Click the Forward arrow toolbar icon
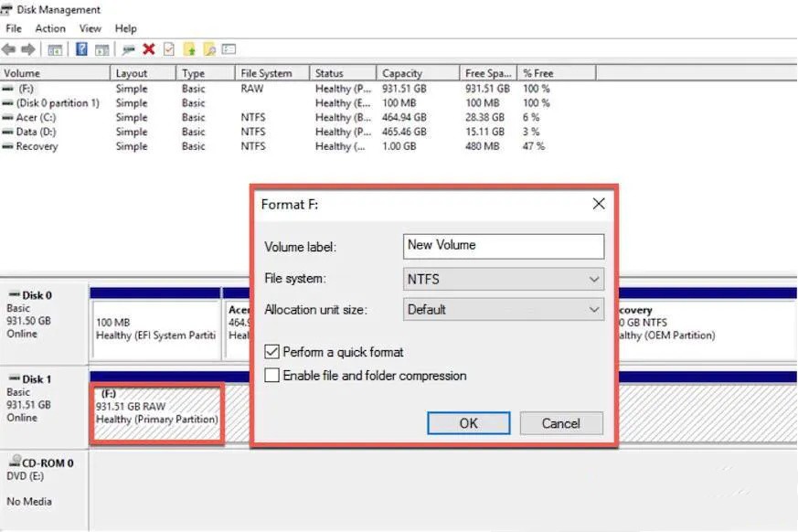This screenshot has height=532, width=798. pyautogui.click(x=28, y=49)
